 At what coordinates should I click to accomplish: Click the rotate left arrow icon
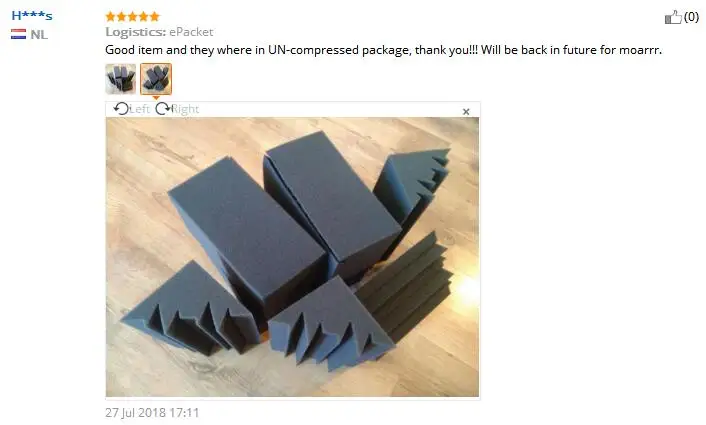point(121,109)
